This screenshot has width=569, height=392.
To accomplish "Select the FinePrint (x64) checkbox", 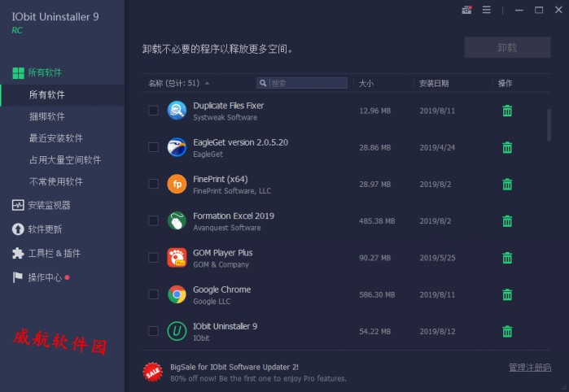I will 153,184.
